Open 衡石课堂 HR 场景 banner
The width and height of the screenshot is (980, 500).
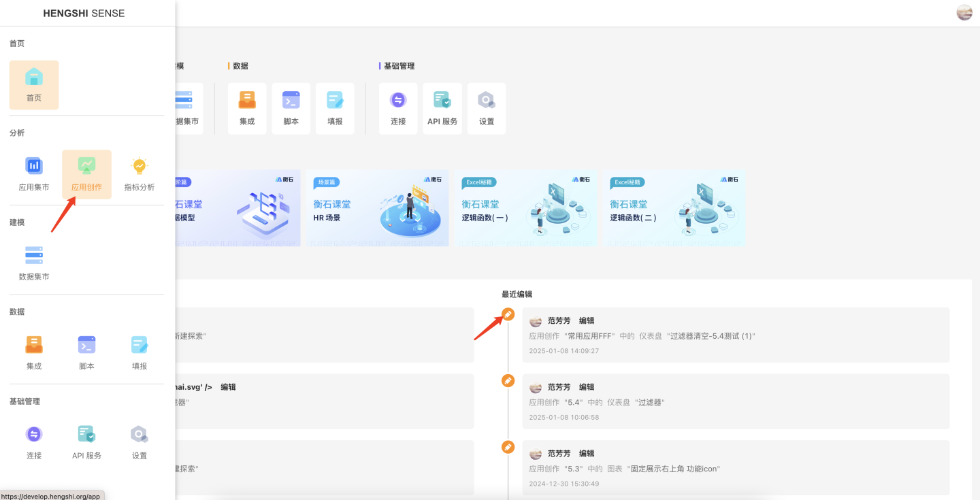pyautogui.click(x=377, y=208)
